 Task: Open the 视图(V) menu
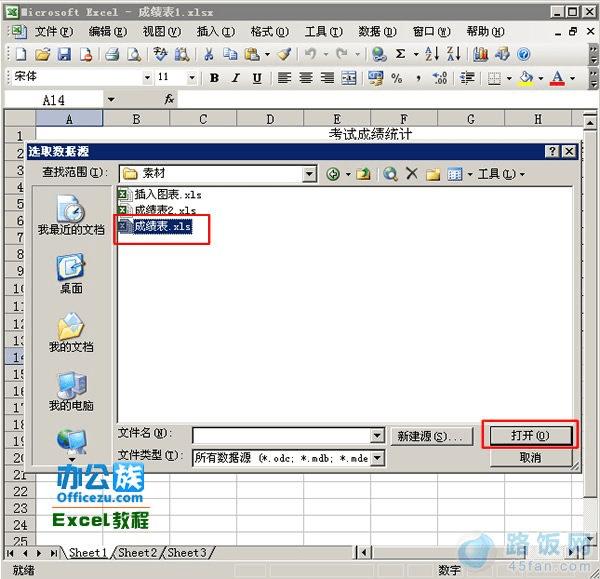coord(161,31)
